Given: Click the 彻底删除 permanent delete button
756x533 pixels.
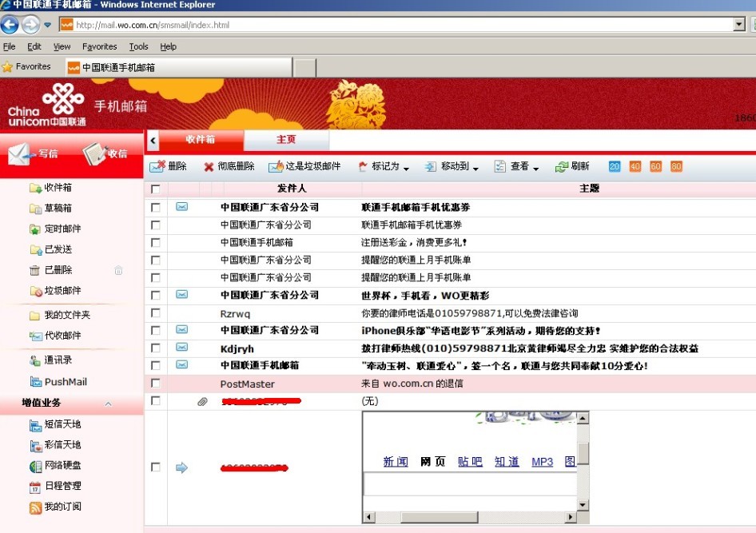Looking at the screenshot, I should 229,166.
